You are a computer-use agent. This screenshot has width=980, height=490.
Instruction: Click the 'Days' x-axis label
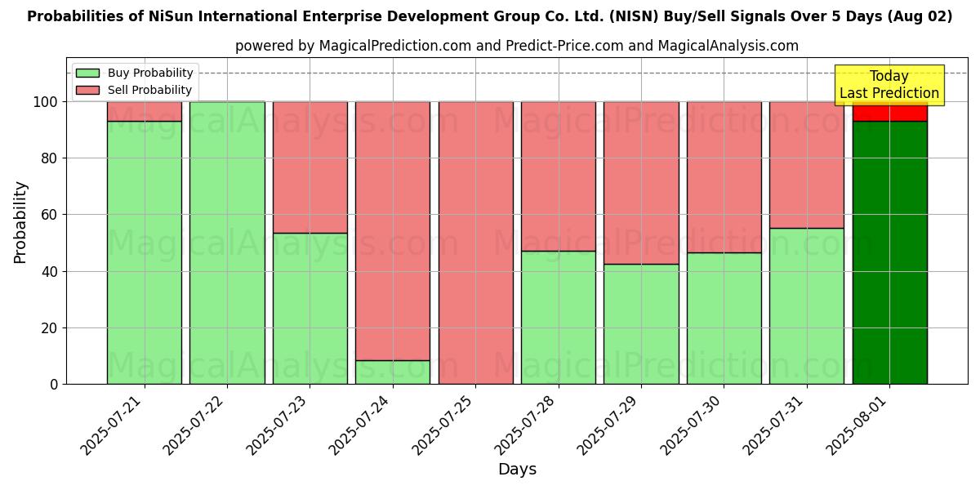pos(517,470)
